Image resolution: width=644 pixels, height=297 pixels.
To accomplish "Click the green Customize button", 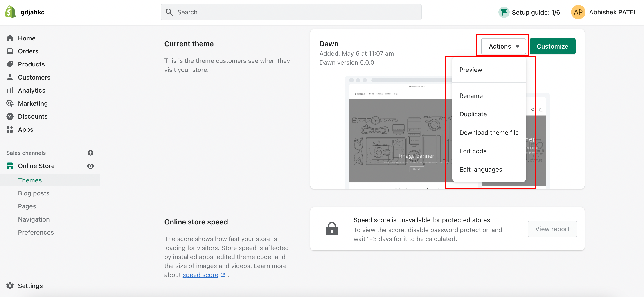I will 552,46.
